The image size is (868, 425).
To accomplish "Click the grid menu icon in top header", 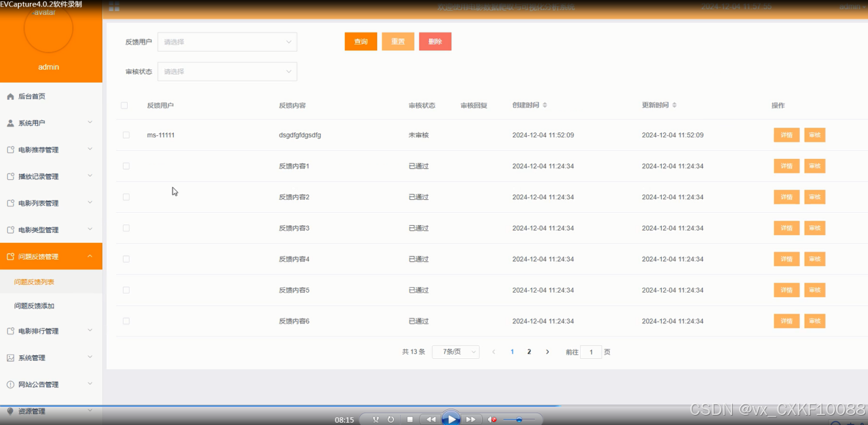I will pyautogui.click(x=114, y=7).
